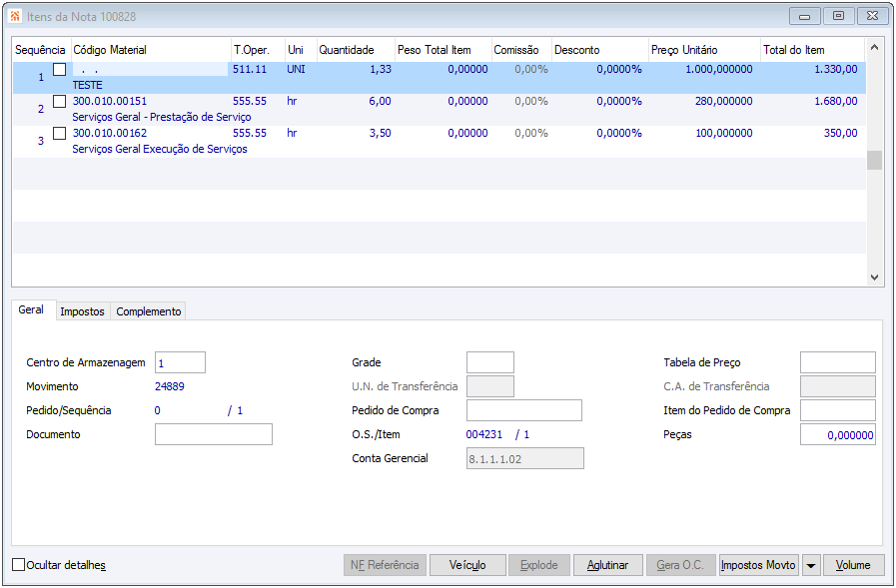Click the 511.11 operation type cell

pos(250,69)
